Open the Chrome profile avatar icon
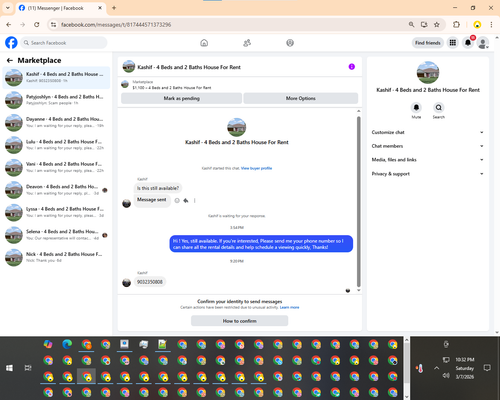 (x=477, y=24)
